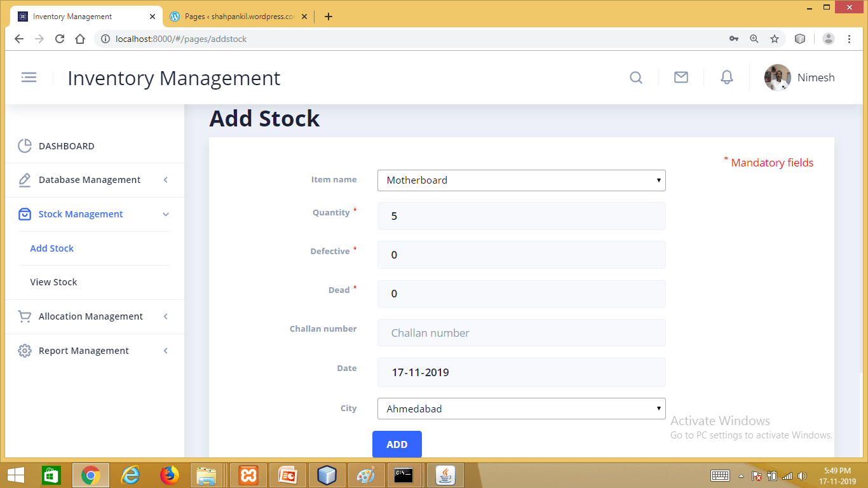Click the Allocation Management cart icon

tap(24, 316)
